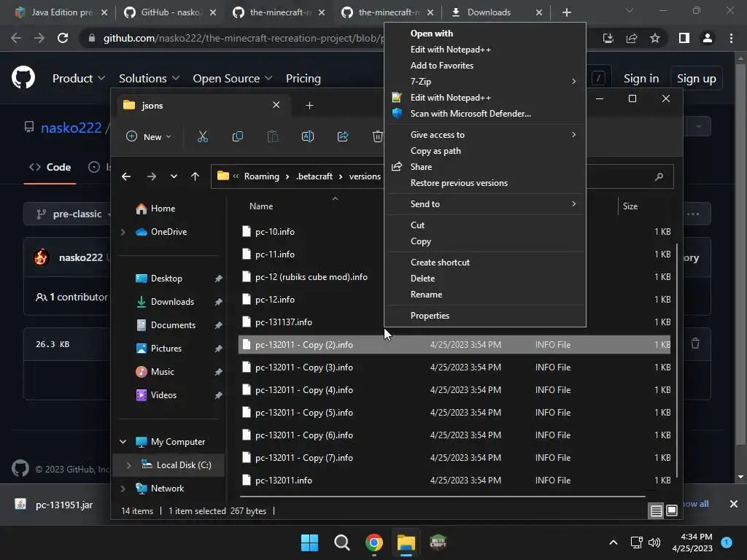This screenshot has height=560, width=747.
Task: Expand Give access to submenu
Action: tap(484, 135)
